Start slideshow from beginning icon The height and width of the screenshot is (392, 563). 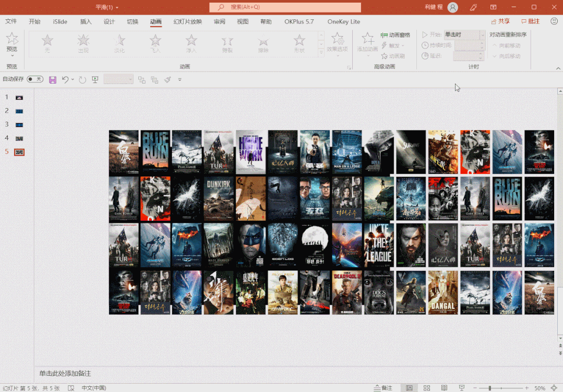(x=95, y=79)
